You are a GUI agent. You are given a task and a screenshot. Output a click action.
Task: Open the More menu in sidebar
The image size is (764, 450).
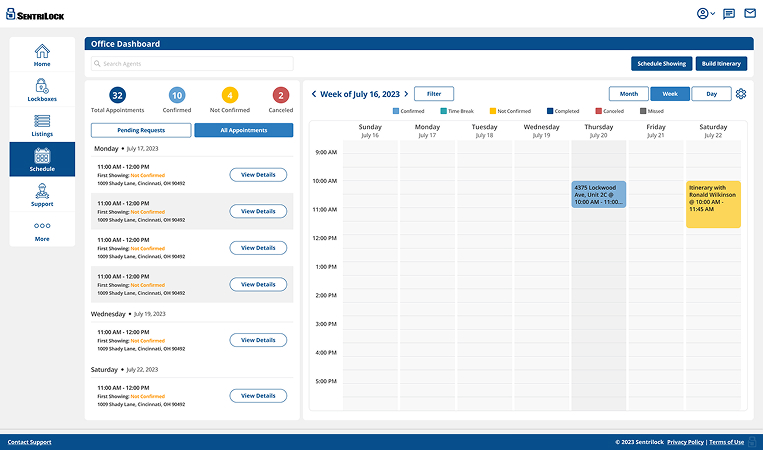(x=42, y=230)
